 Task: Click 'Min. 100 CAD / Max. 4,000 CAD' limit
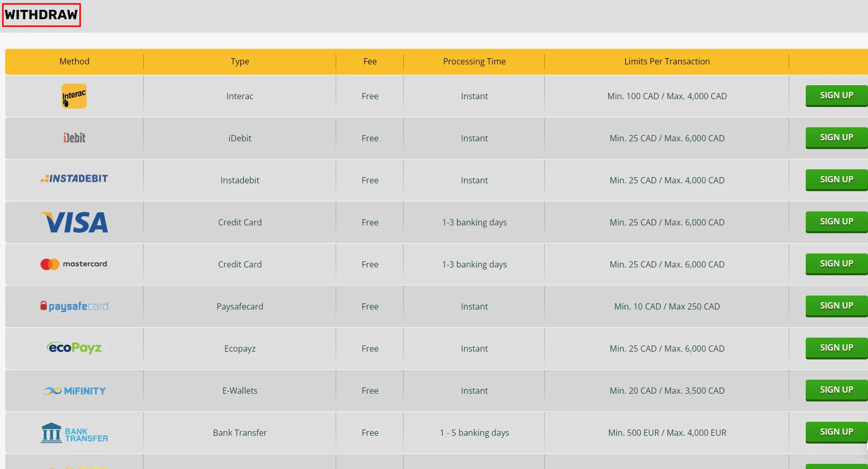coord(667,96)
